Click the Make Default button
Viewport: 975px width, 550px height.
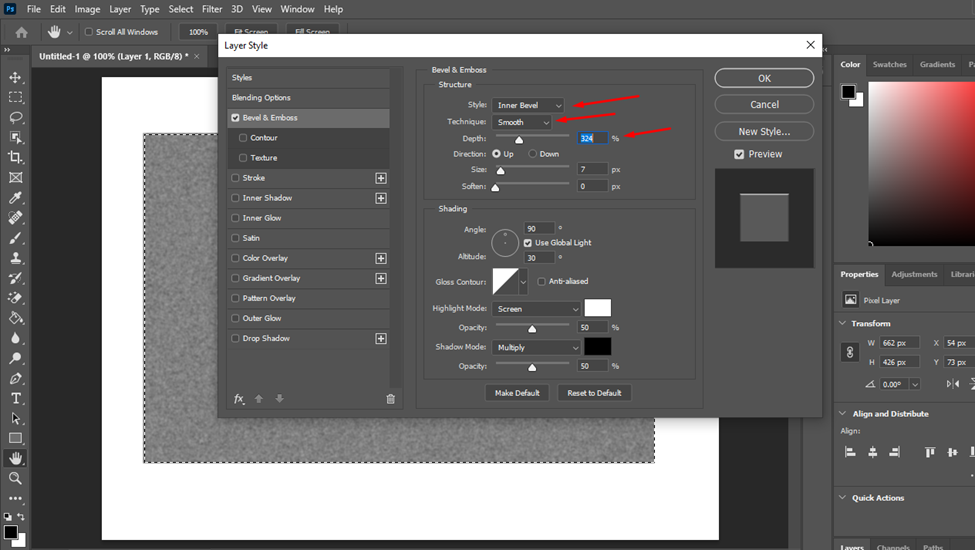click(x=517, y=393)
